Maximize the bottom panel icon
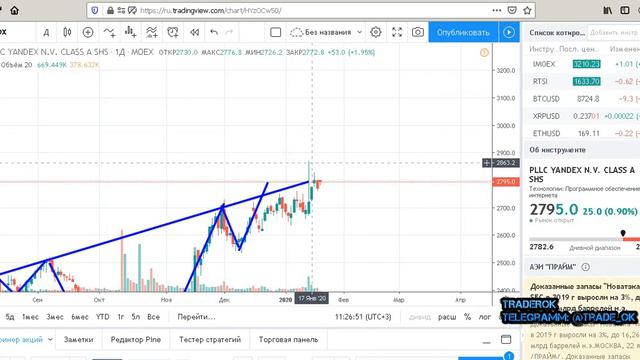Screen dimensions: 640x360 506,340
